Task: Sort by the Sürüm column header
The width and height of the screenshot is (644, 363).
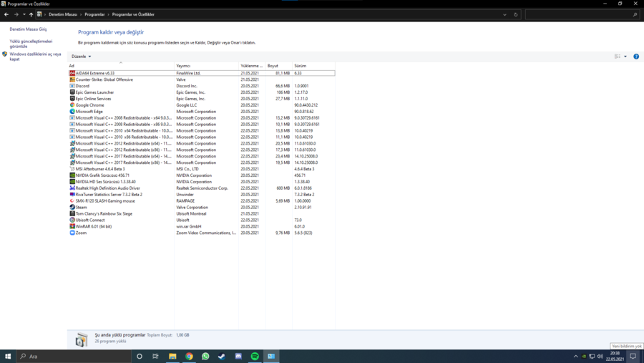Action: [313, 66]
